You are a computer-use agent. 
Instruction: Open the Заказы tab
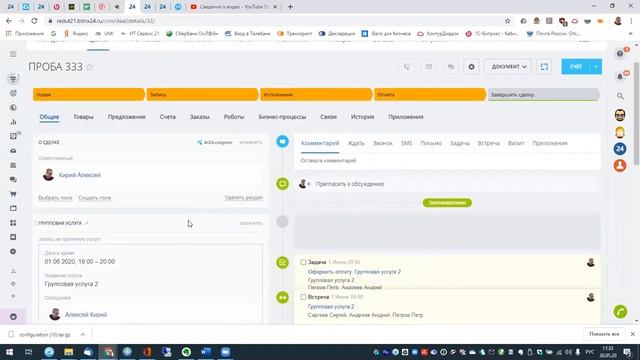tap(200, 117)
